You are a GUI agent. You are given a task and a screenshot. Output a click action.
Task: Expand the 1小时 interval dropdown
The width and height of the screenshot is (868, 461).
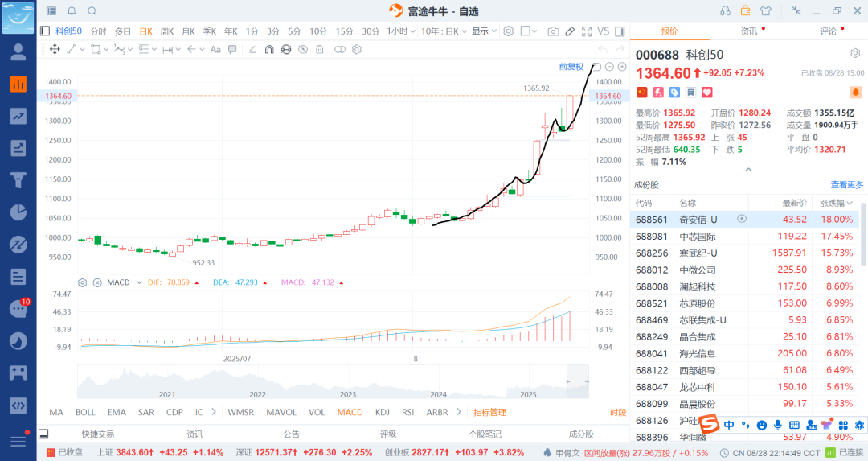point(401,31)
